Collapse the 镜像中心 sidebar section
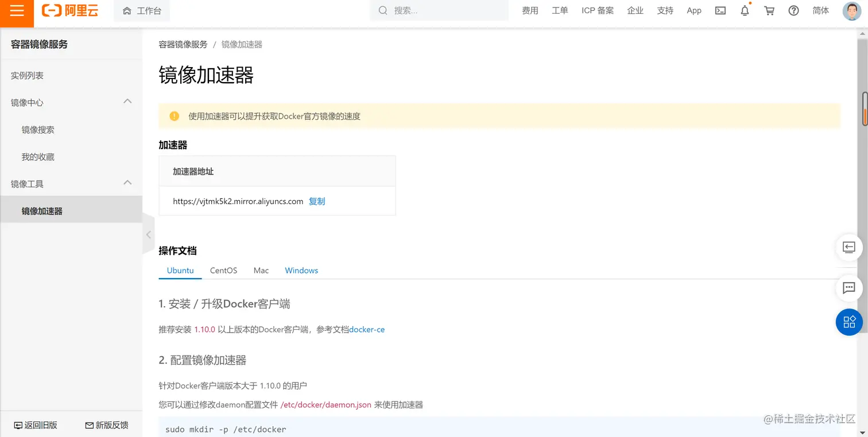The width and height of the screenshot is (868, 437). click(127, 102)
